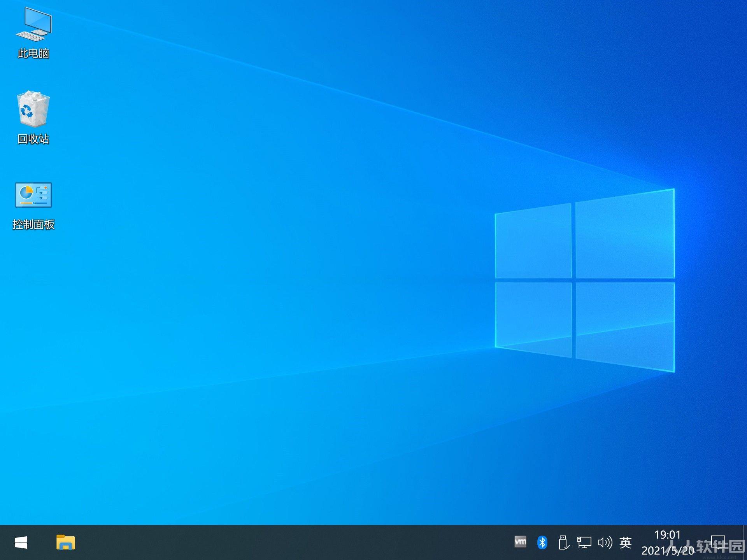Open the network status tray icon

click(584, 542)
